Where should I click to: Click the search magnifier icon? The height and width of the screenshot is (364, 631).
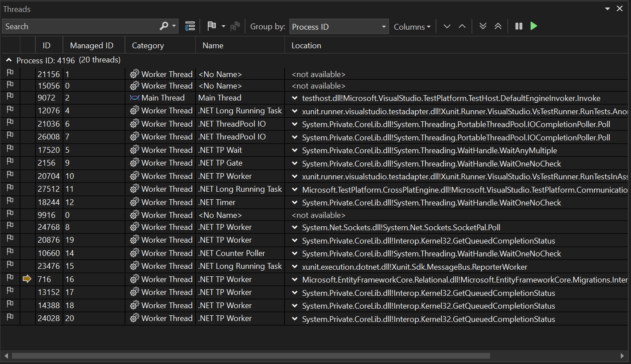coord(164,27)
